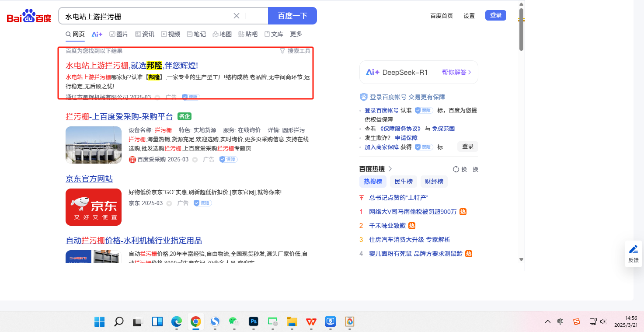Expand the 更多 menu in search tabs
644x332 pixels.
coord(296,34)
